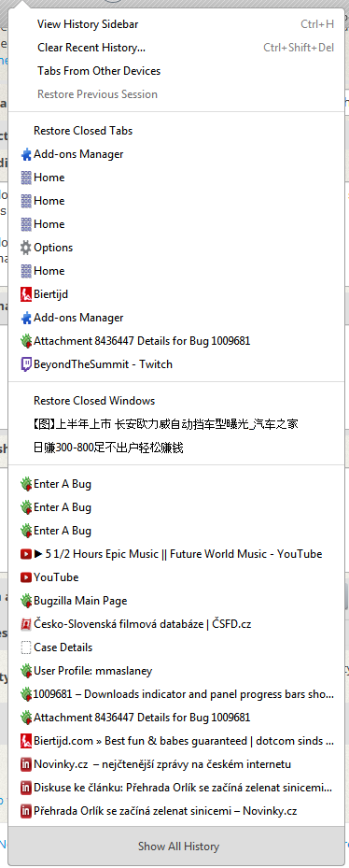Screen dimensions: 349x868
Task: Open Přehrada Orlík se začíná zelenat – Novinky.cz
Action: click(175, 811)
